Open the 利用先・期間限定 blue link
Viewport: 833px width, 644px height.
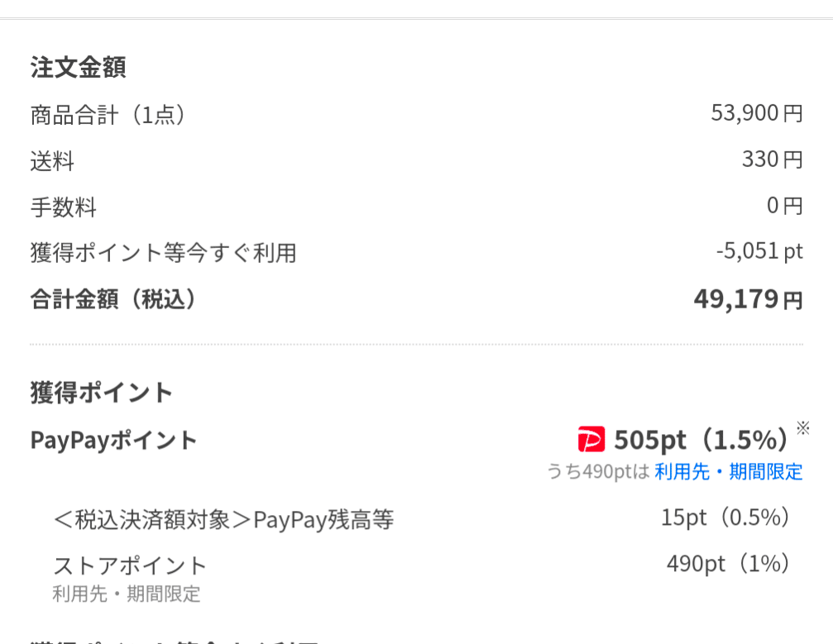point(728,471)
